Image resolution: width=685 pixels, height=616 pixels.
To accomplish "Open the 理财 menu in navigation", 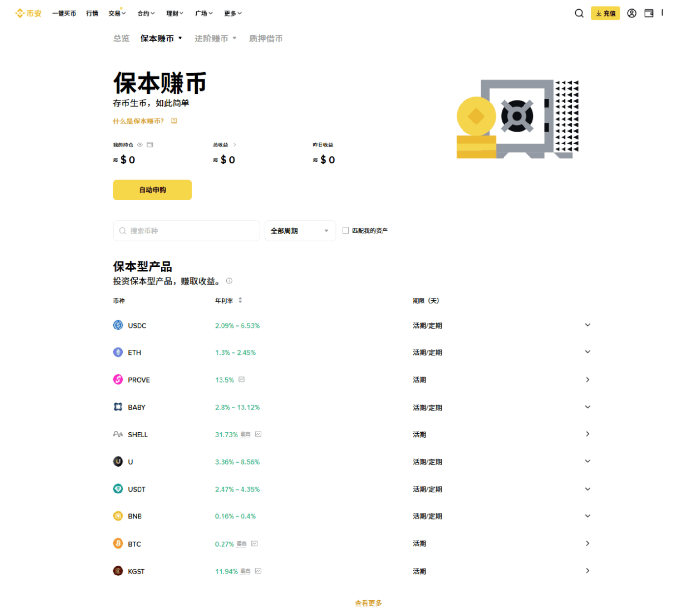I will (x=175, y=13).
